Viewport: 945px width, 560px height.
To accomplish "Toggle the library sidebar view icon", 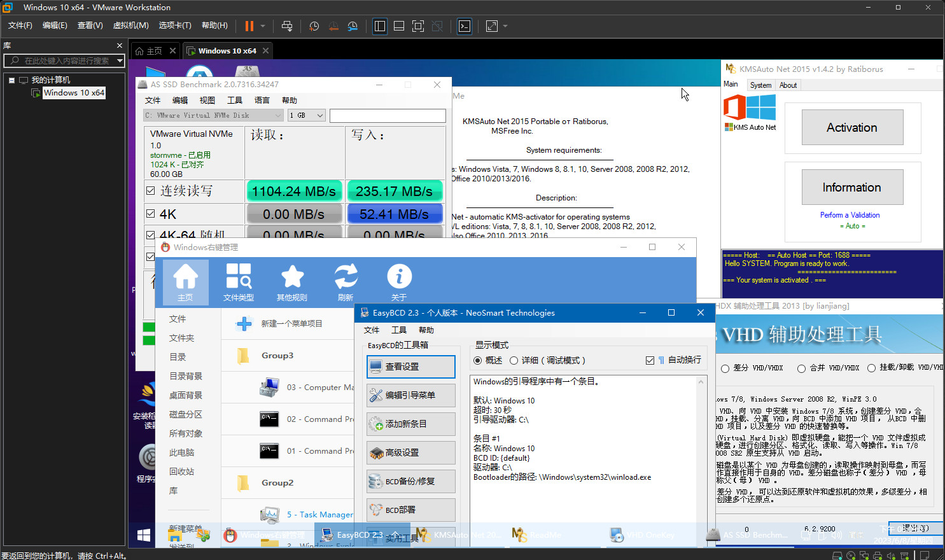I will coord(380,26).
